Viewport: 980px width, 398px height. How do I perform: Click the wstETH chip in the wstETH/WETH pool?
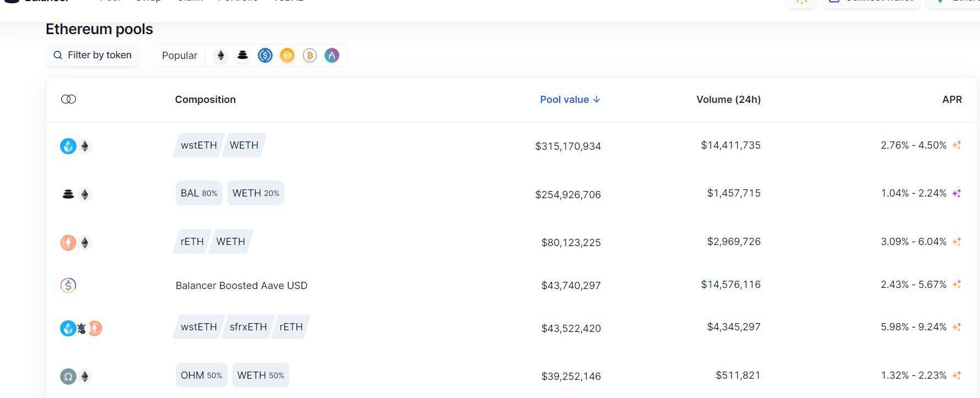click(198, 145)
